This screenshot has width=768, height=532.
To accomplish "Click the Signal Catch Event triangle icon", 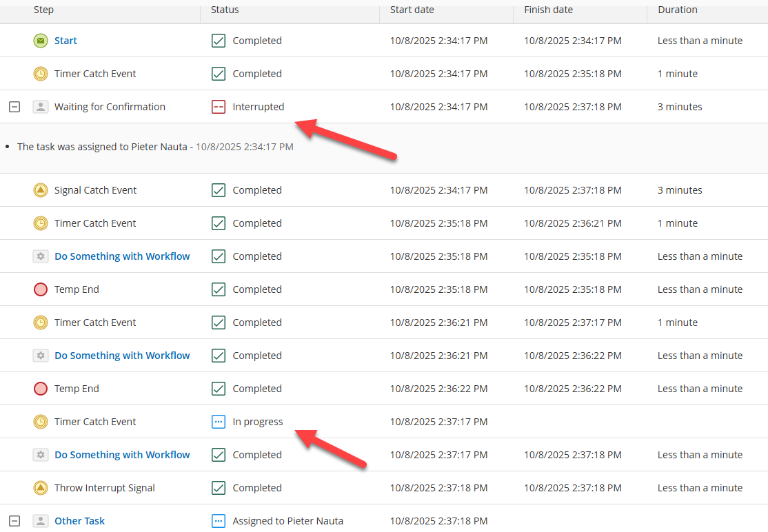I will tap(41, 190).
